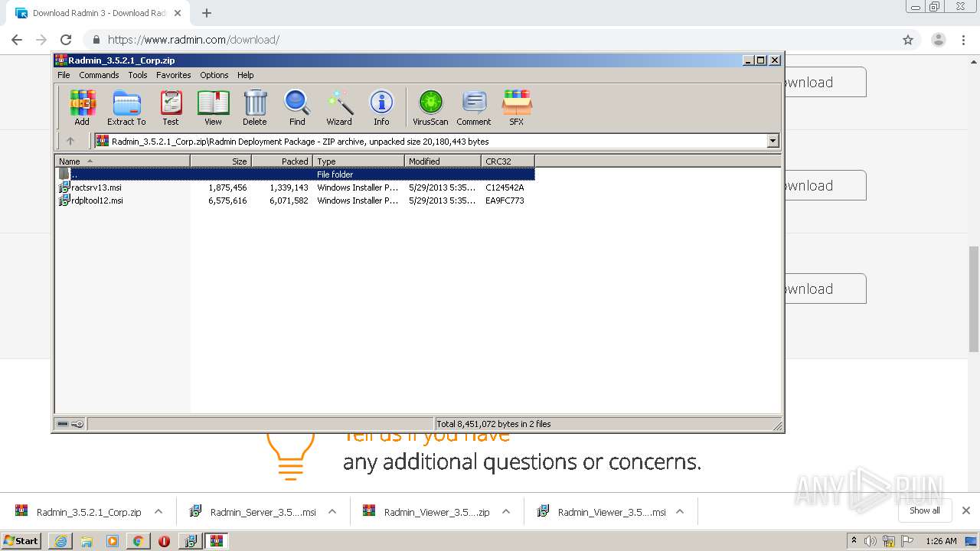
Task: Click the volume speaker tray icon
Action: coord(871,541)
